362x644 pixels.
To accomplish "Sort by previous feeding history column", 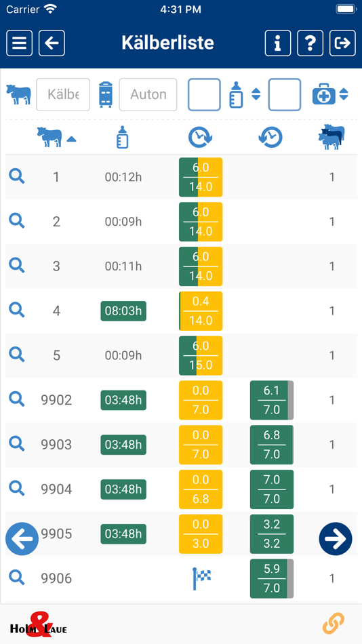I will click(x=270, y=137).
